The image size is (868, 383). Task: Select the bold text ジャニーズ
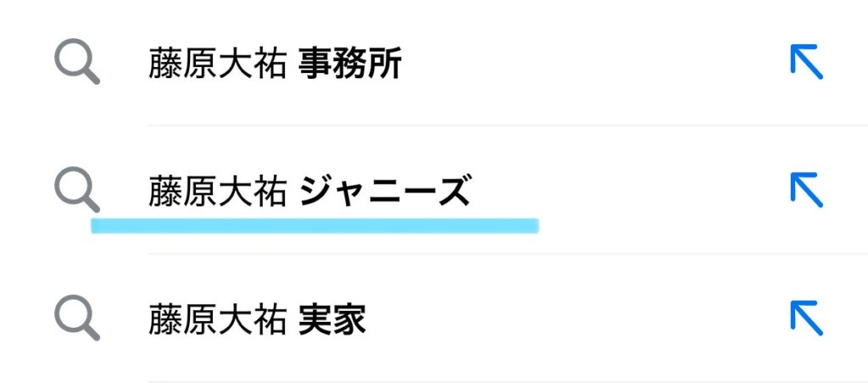tap(385, 191)
